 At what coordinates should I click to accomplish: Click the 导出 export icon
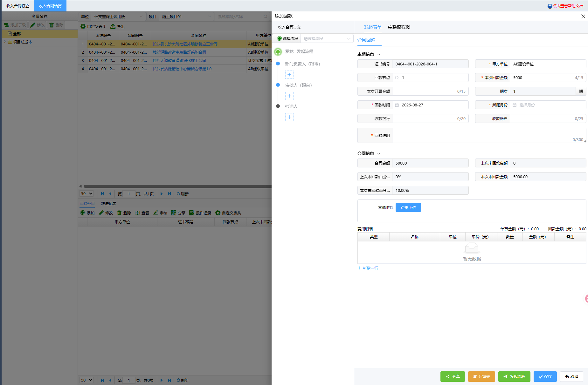tap(113, 26)
